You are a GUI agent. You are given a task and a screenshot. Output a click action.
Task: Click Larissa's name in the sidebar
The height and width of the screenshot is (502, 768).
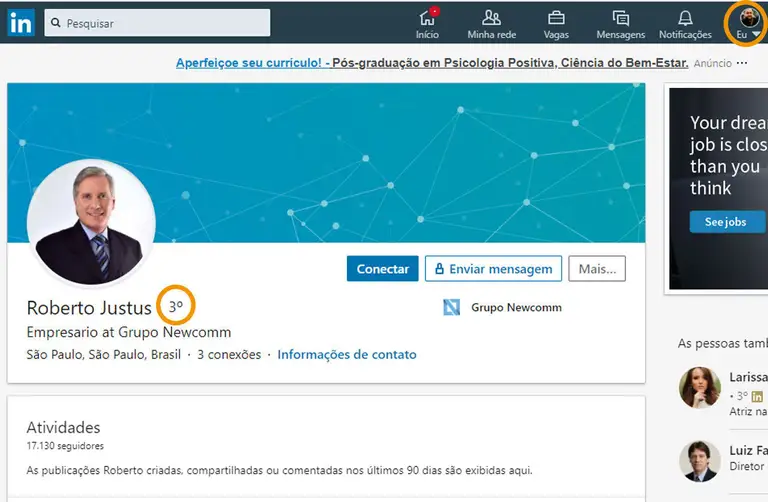coord(748,377)
